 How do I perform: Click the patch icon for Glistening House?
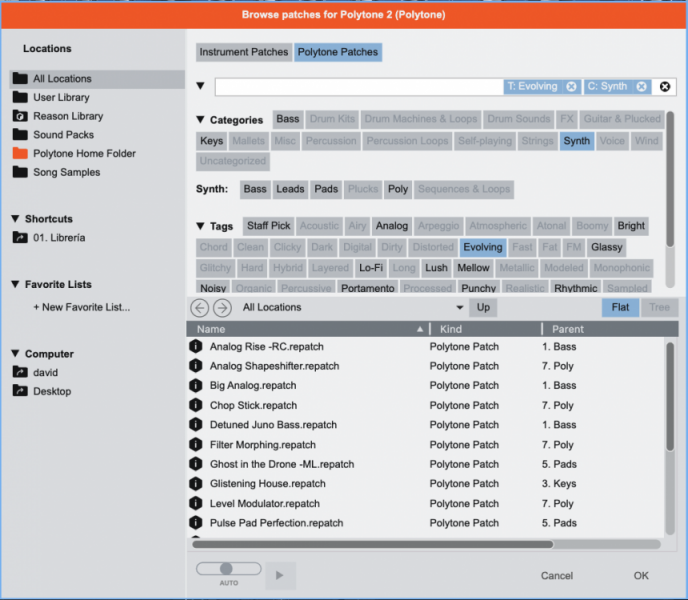click(x=196, y=483)
